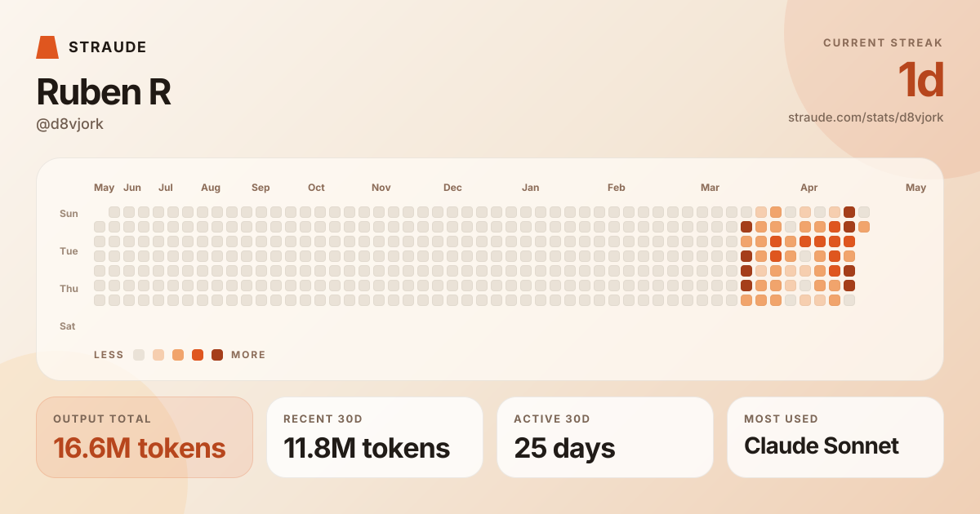Image resolution: width=980 pixels, height=514 pixels.
Task: Click the Apr month label on heatmap
Action: pyautogui.click(x=808, y=188)
